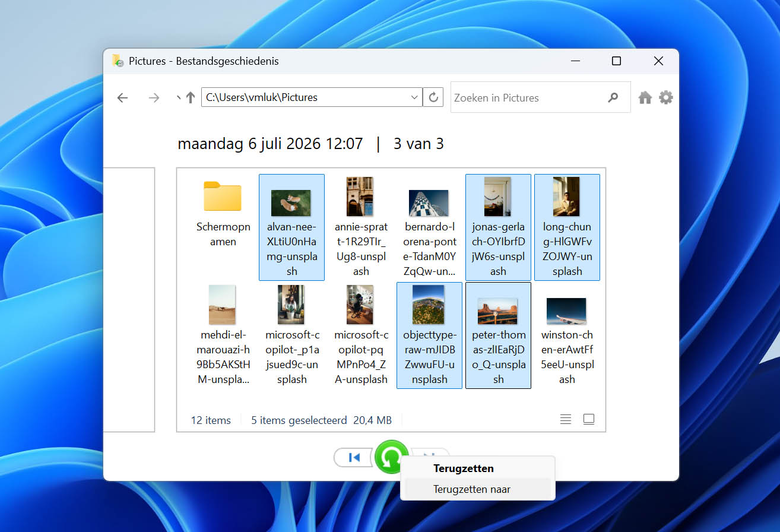This screenshot has height=532, width=780.
Task: Go to previous version
Action: point(354,457)
